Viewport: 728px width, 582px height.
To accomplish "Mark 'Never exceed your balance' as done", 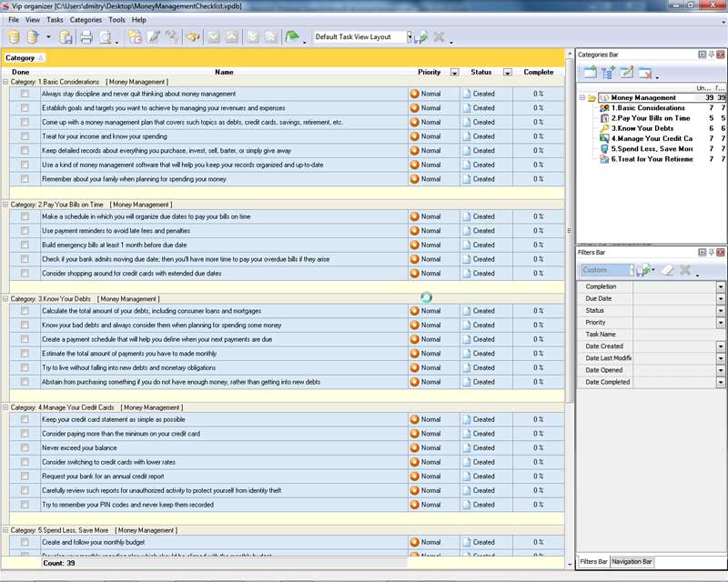I will pyautogui.click(x=25, y=447).
